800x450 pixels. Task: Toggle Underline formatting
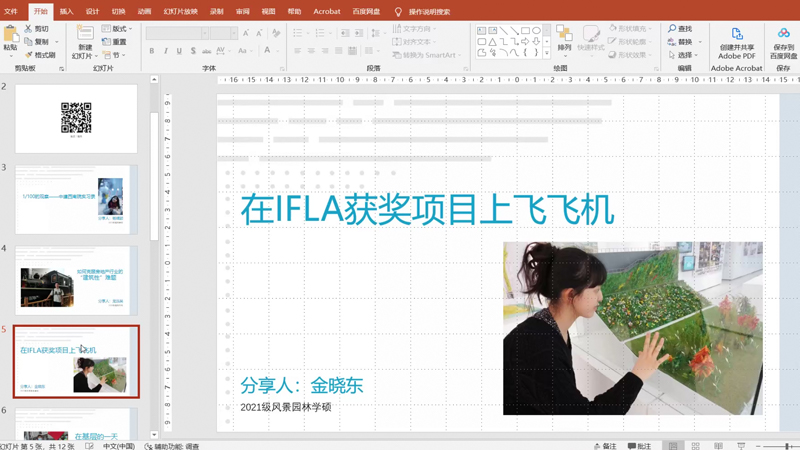(179, 51)
